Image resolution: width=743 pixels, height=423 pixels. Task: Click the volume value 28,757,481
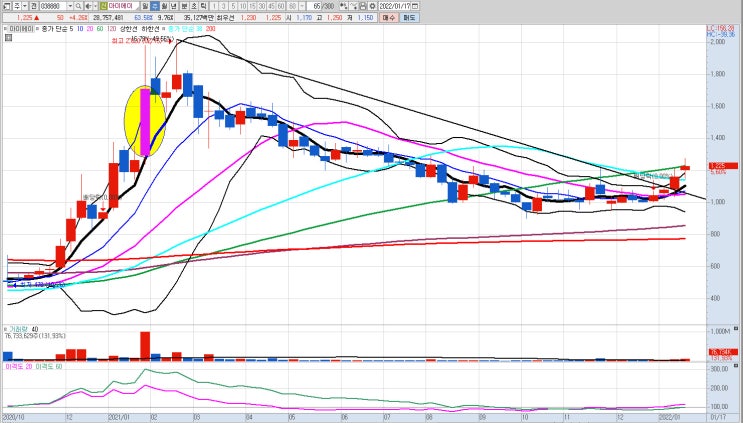108,18
